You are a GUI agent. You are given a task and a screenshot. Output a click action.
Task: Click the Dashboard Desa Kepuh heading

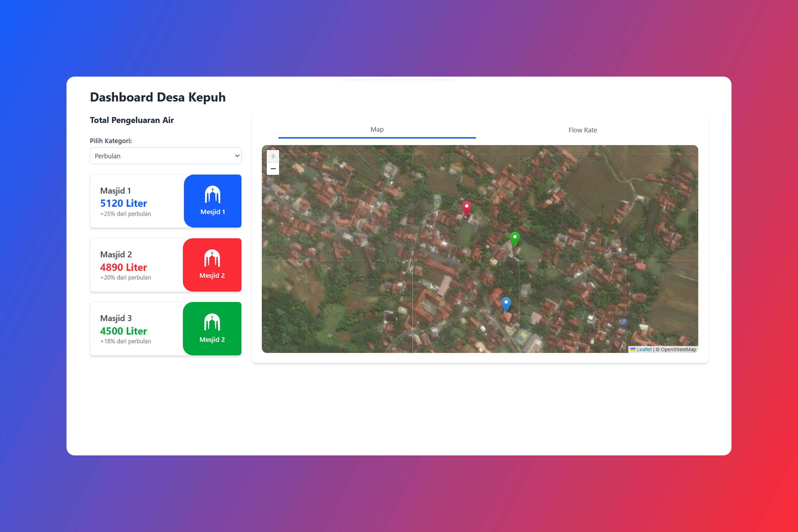(158, 97)
